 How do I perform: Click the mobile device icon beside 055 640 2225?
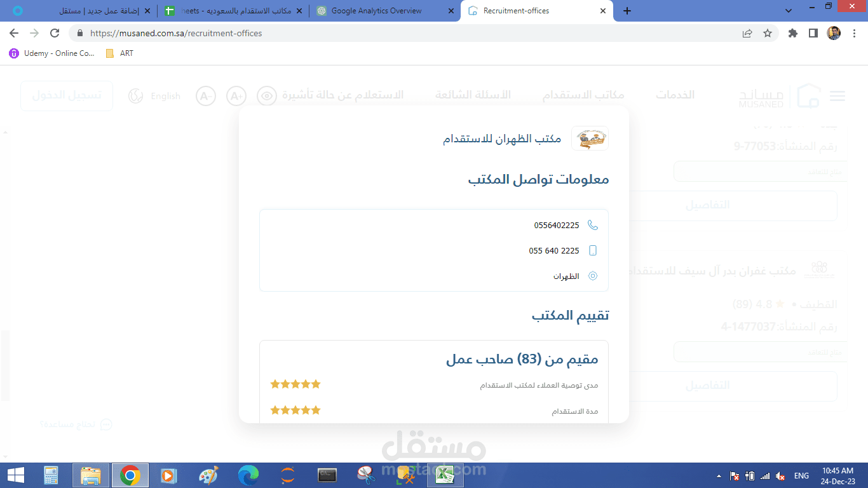coord(593,250)
